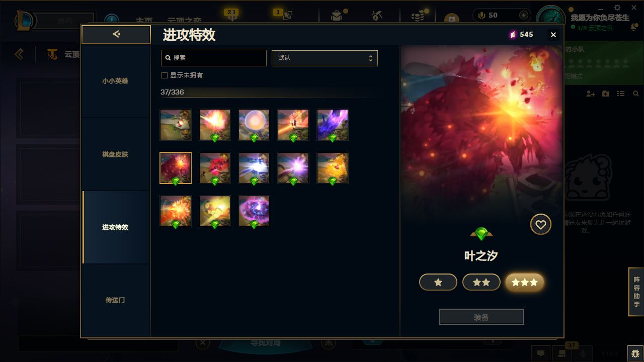Click the purple currency icon beside 545
Viewport: 644px width, 362px height.
[x=513, y=34]
